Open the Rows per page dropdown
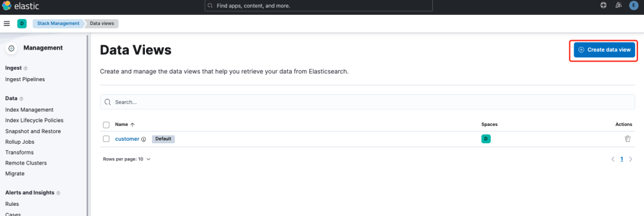644x216 pixels. (127, 159)
